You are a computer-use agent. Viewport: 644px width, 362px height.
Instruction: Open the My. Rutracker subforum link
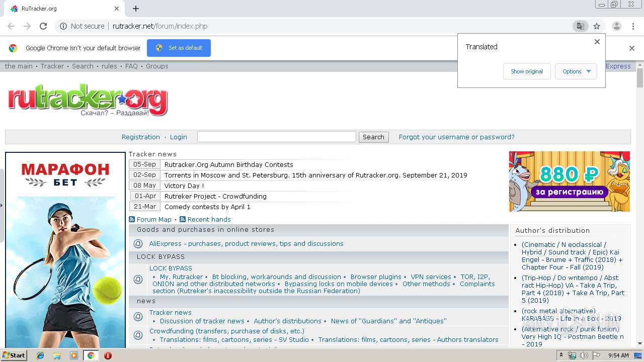[181, 277]
